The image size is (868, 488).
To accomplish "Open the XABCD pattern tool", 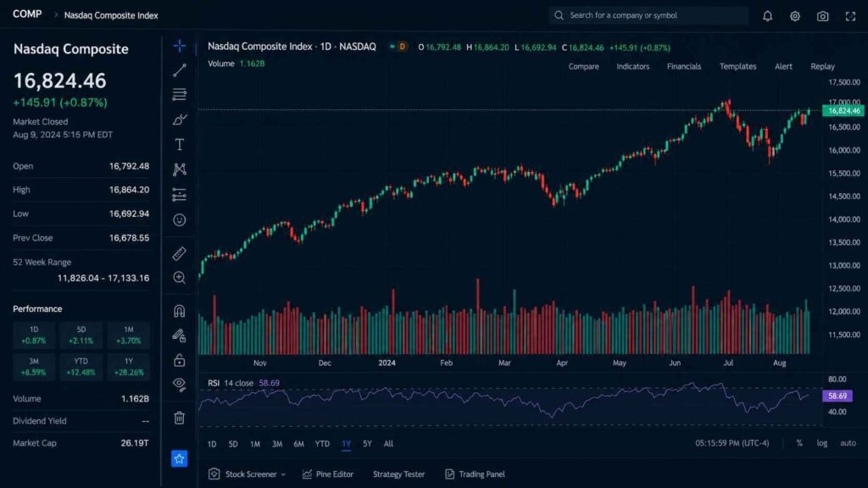I will pos(180,169).
